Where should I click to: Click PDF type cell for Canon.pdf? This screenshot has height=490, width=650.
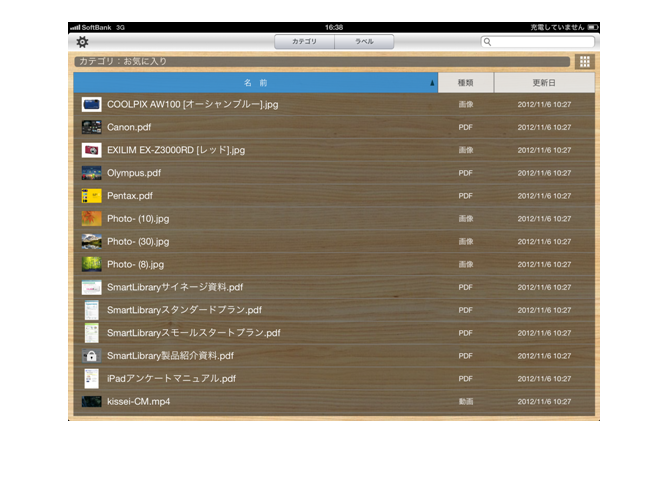(x=466, y=127)
